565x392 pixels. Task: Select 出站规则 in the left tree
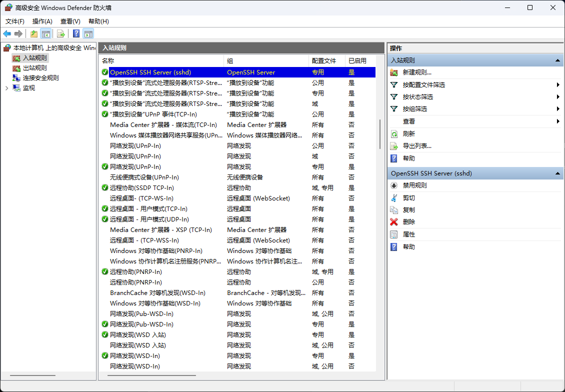point(34,68)
